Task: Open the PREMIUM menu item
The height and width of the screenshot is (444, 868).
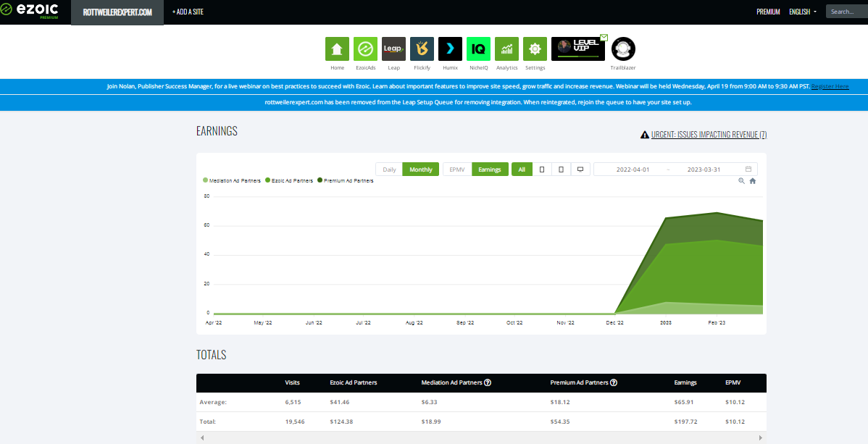Action: click(768, 12)
